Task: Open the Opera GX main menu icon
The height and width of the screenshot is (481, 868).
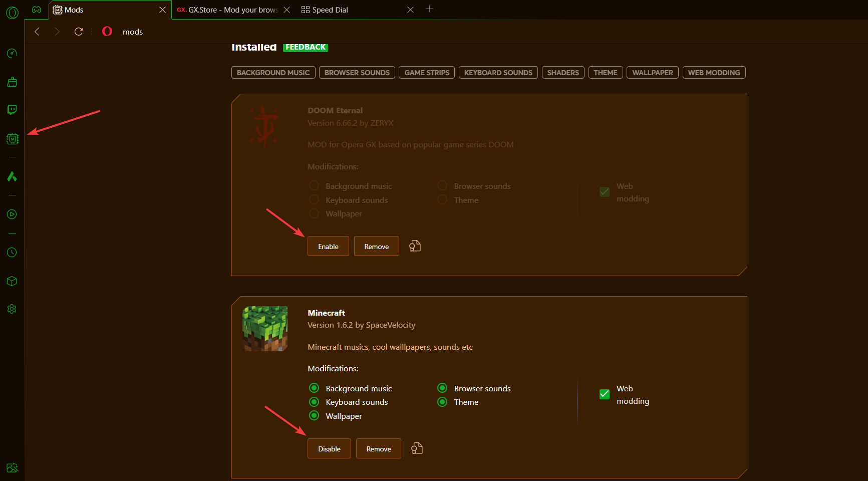Action: coord(12,13)
